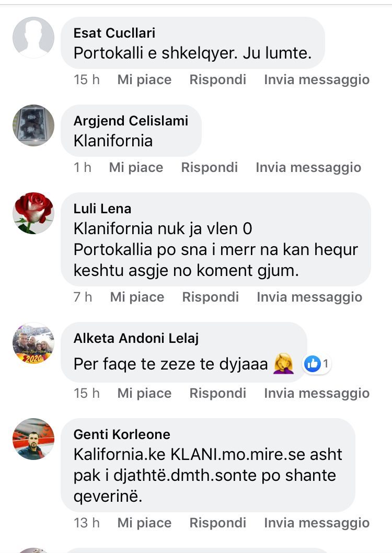
Task: Like Argjend Celislami's Klanifornia comment
Action: pyautogui.click(x=136, y=168)
